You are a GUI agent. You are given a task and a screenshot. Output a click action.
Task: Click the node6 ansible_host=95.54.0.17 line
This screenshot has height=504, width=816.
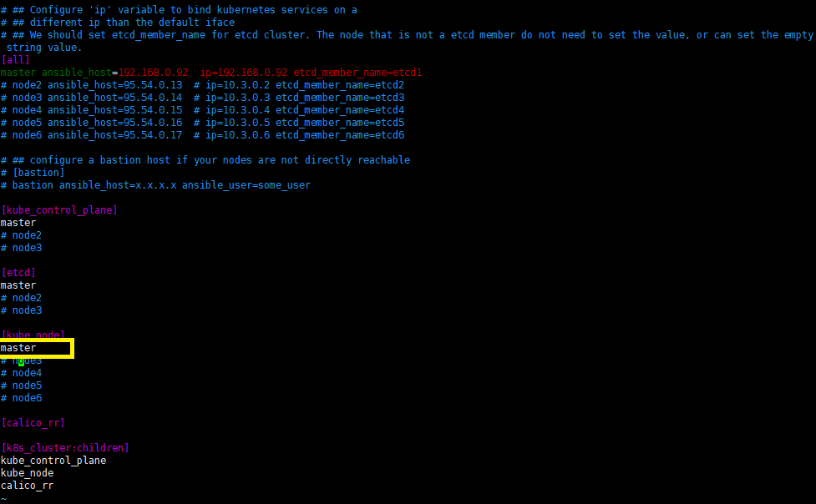[202, 135]
